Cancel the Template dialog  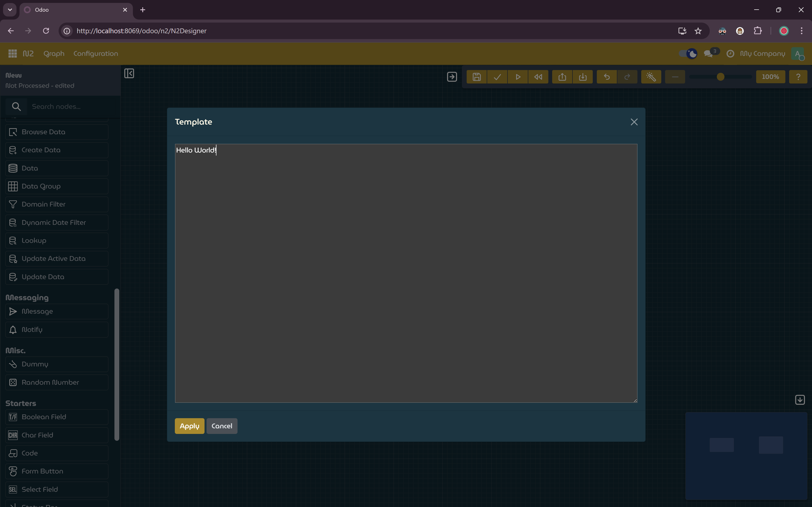(x=222, y=426)
